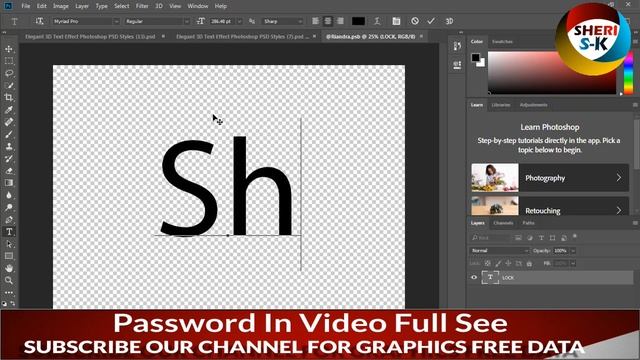640x360 pixels.
Task: Open the File menu
Action: 26,6
